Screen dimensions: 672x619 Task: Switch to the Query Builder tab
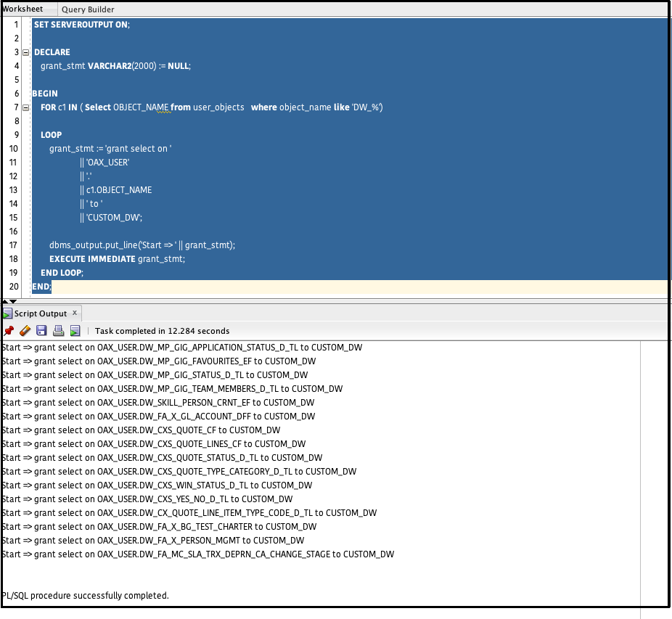(88, 9)
